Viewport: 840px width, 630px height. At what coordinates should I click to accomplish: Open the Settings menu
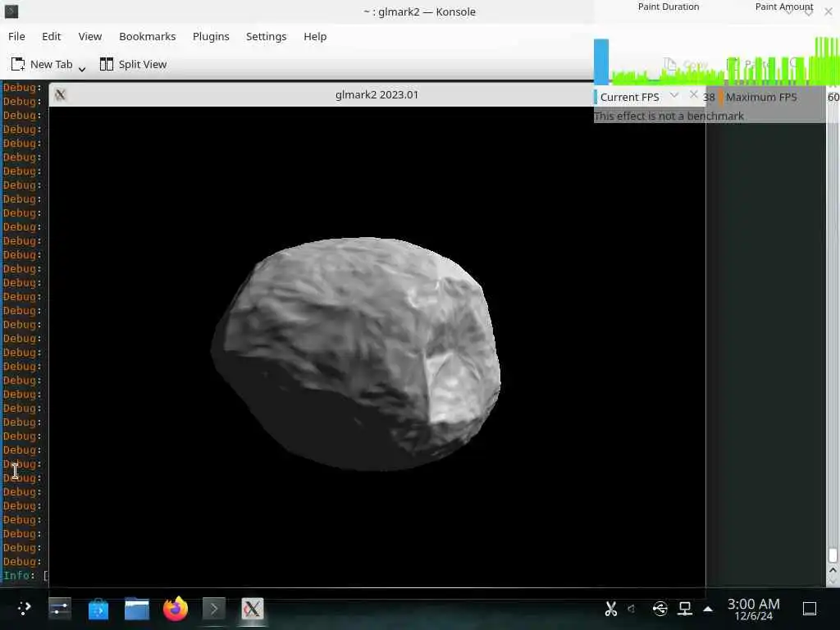267,36
